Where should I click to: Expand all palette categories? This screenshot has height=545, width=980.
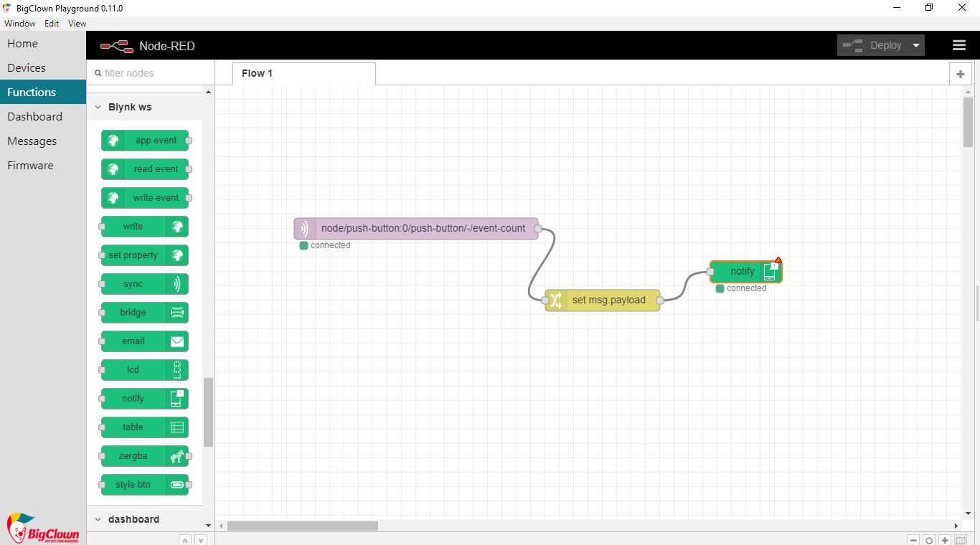pos(201,540)
